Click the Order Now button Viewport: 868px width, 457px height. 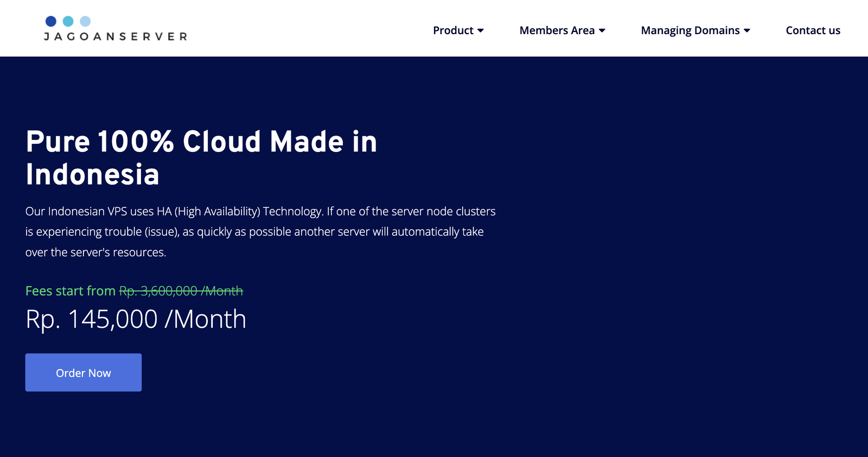tap(84, 372)
